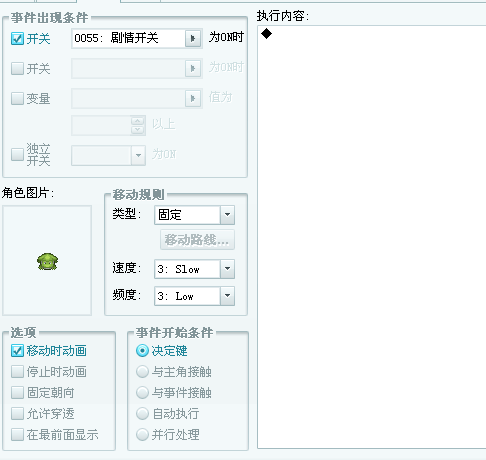Viewport: 486px width, 460px height.
Task: Enable the 在最前面显示 option
Action: point(17,435)
